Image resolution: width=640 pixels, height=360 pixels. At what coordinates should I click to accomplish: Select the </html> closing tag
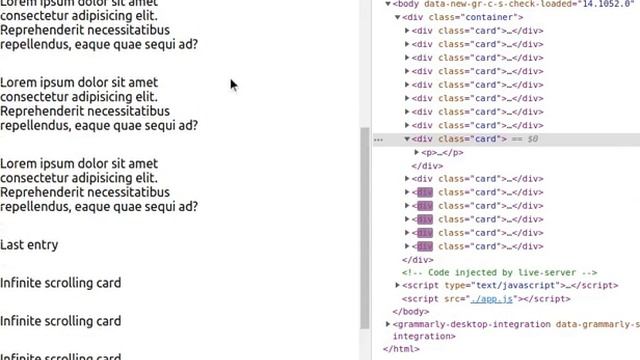(401, 349)
